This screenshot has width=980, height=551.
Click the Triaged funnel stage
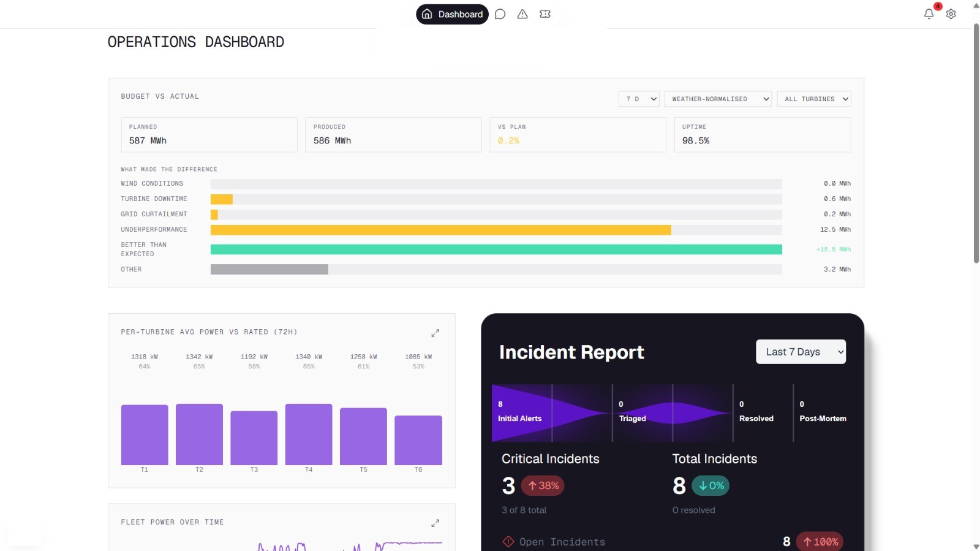pyautogui.click(x=642, y=412)
